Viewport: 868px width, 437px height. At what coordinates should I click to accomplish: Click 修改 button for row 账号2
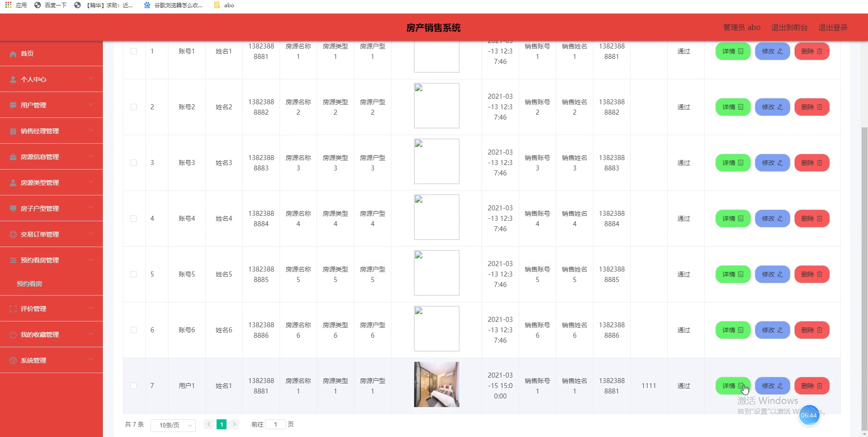point(772,107)
